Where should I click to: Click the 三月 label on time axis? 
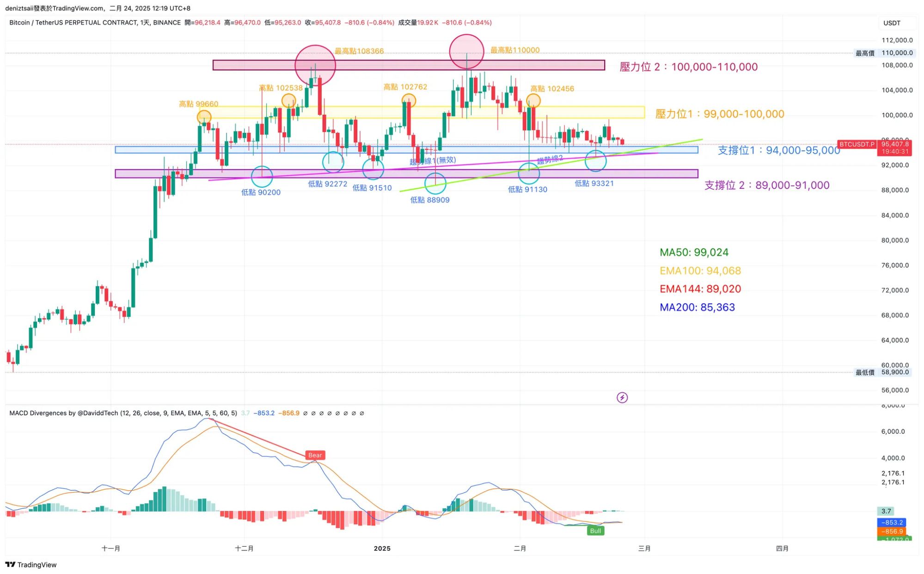[x=644, y=549]
